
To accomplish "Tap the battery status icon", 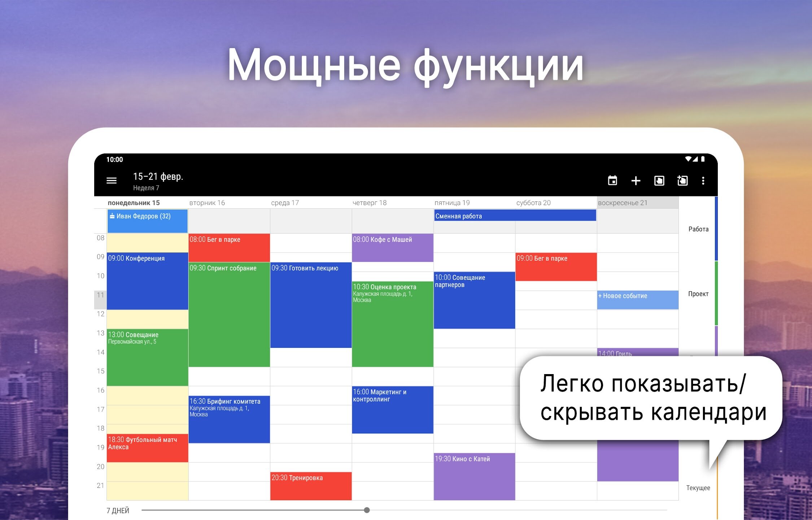I will pos(703,159).
